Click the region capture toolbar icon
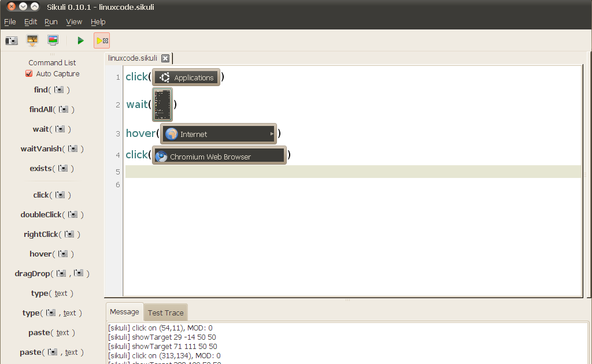 [x=53, y=40]
